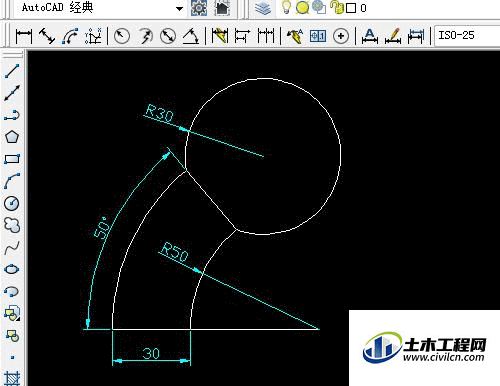Select the Polygon draw tool
This screenshot has height=386, width=500.
[12, 137]
